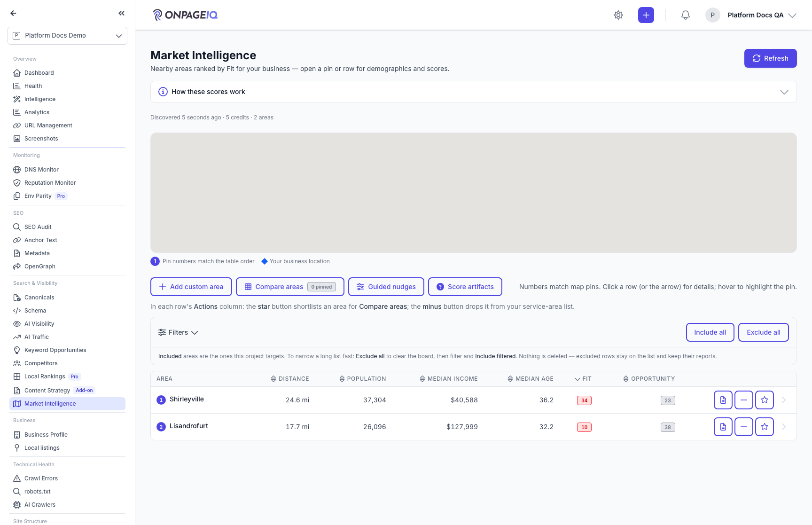Viewport: 812px width, 525px height.
Task: Click the Refresh button
Action: coord(770,58)
